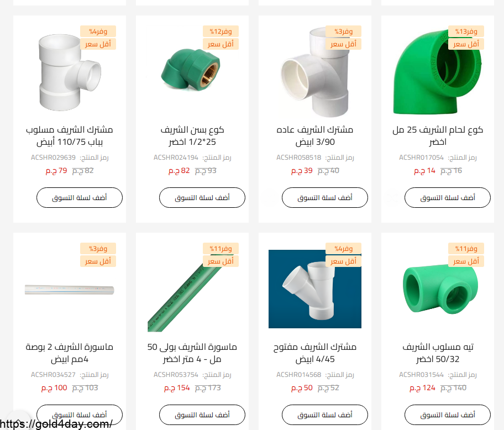Add green threaded elbow 25*1/2 to cart
Image resolution: width=504 pixels, height=430 pixels.
202,198
